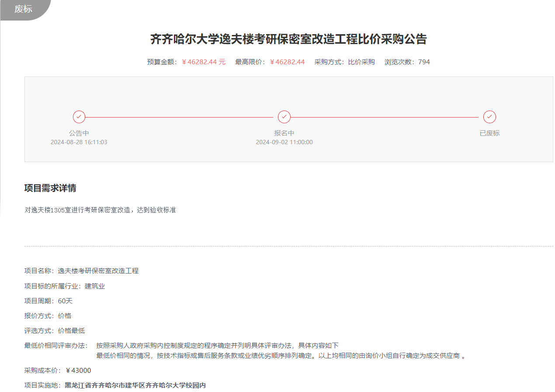Select the 已废标 stage label
Screen dimensions: 555x392
point(489,133)
